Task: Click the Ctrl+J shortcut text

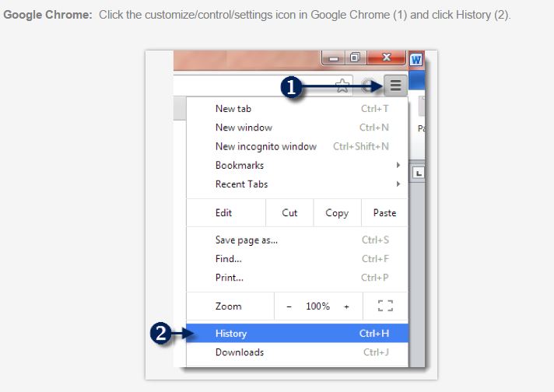Action: (376, 352)
